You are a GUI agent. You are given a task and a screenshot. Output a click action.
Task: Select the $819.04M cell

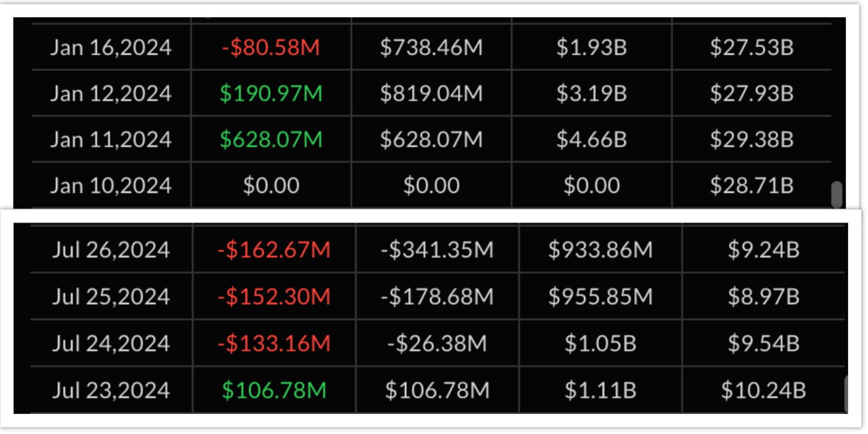tap(431, 93)
